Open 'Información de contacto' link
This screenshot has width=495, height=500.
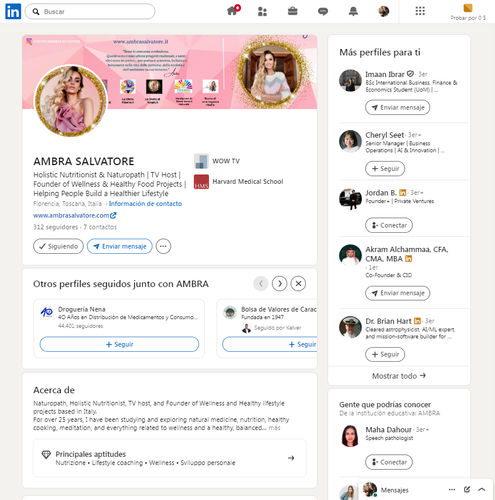pos(145,204)
